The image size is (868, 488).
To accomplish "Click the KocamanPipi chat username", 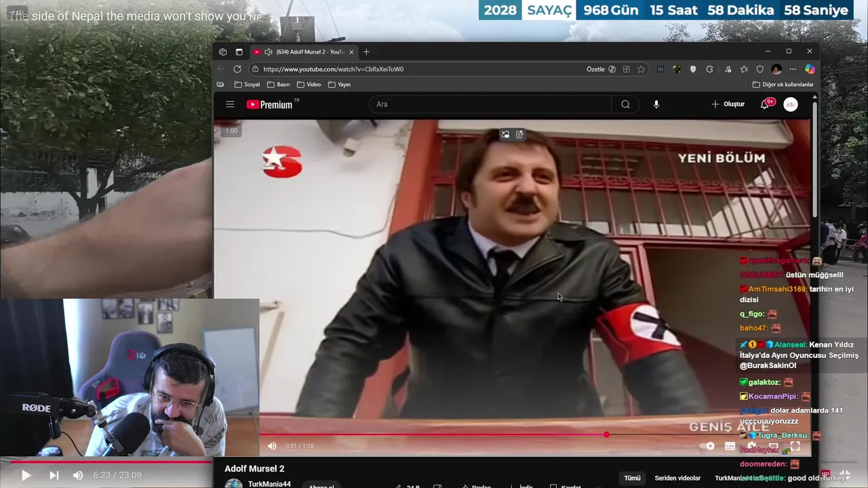I will point(773,396).
